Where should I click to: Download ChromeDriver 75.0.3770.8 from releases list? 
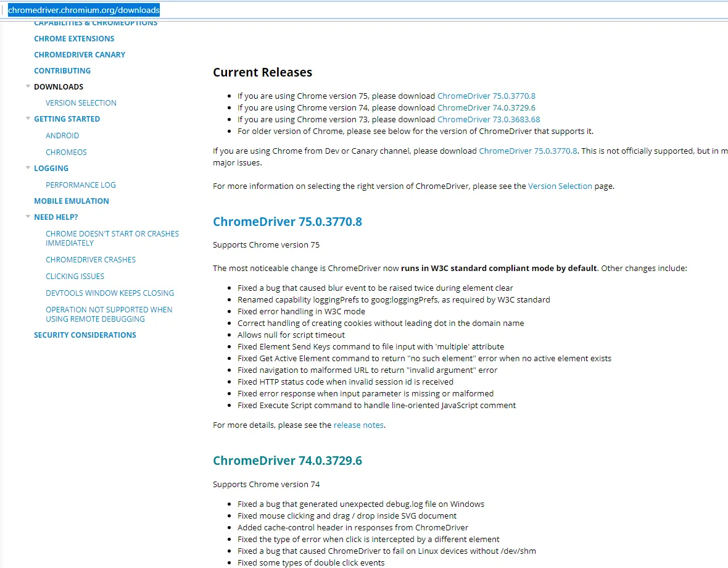486,96
